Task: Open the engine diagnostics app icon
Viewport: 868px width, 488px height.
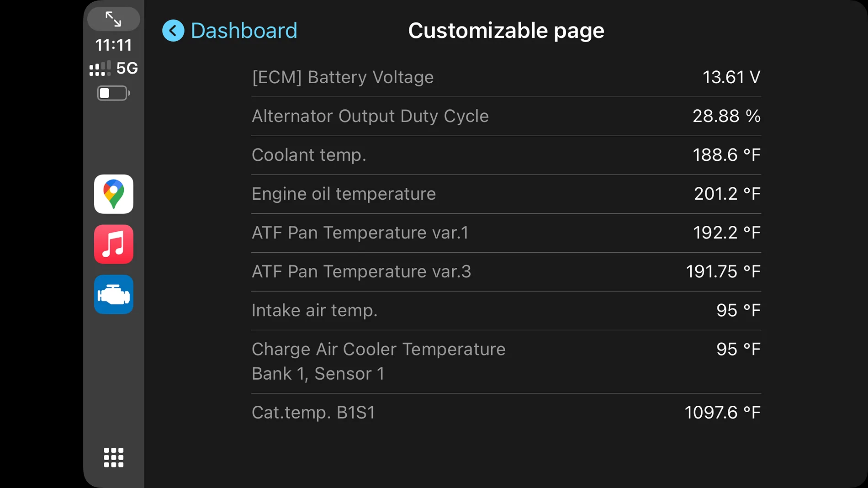Action: [113, 294]
